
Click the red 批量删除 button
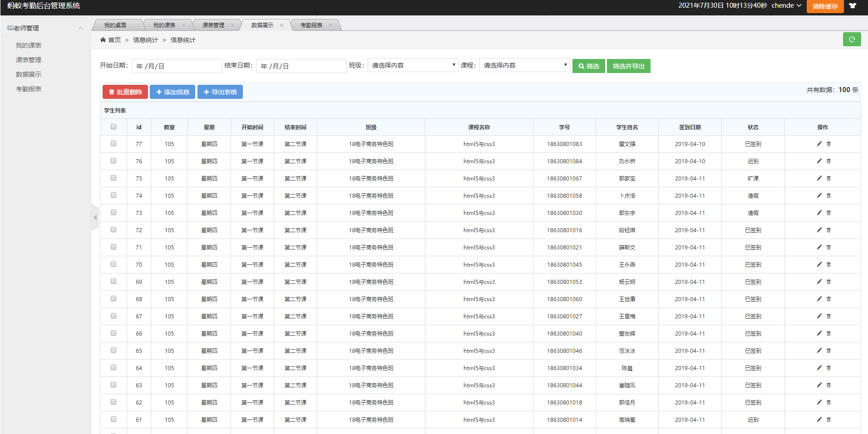coord(125,92)
